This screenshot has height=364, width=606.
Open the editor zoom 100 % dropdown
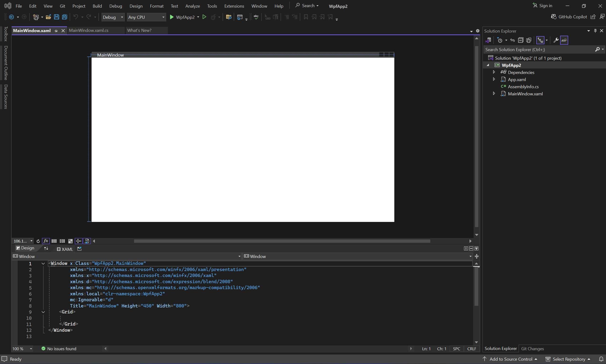click(x=31, y=349)
